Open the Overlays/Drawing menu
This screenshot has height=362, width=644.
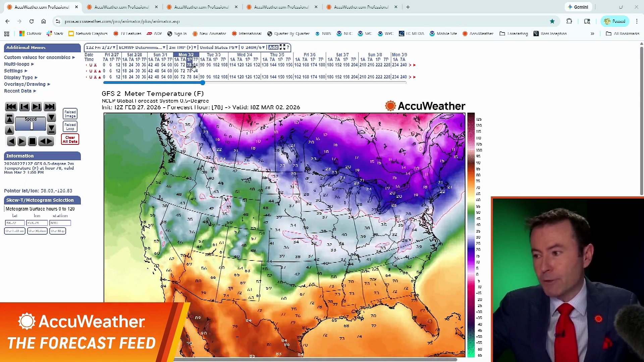(27, 84)
